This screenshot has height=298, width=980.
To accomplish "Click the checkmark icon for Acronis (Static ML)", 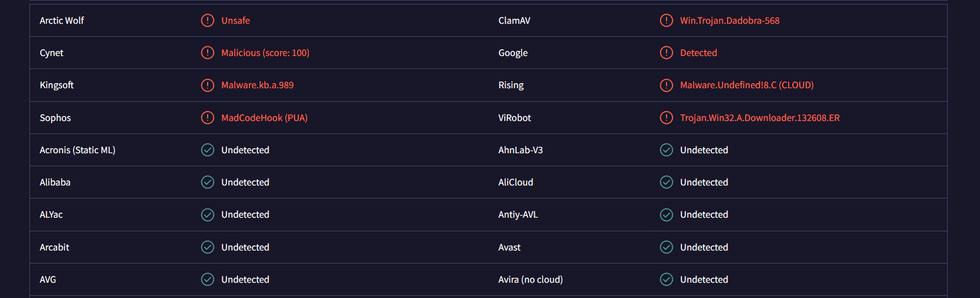I will 208,150.
